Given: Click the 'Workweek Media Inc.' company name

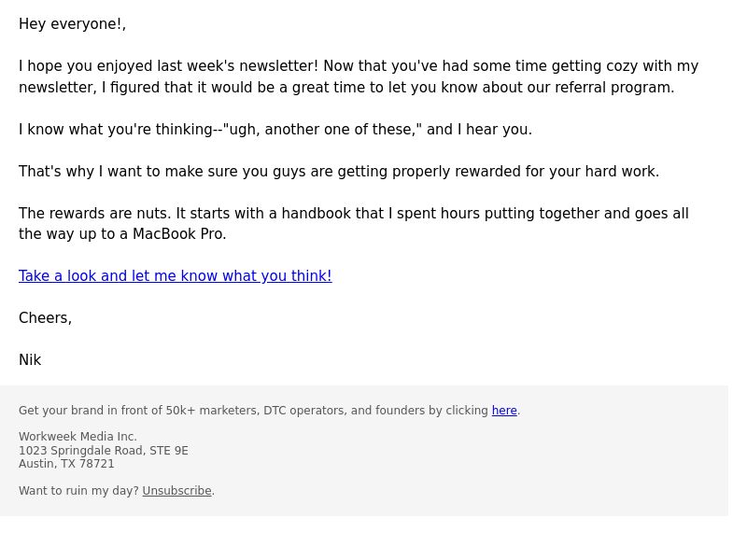Looking at the screenshot, I should (78, 436).
